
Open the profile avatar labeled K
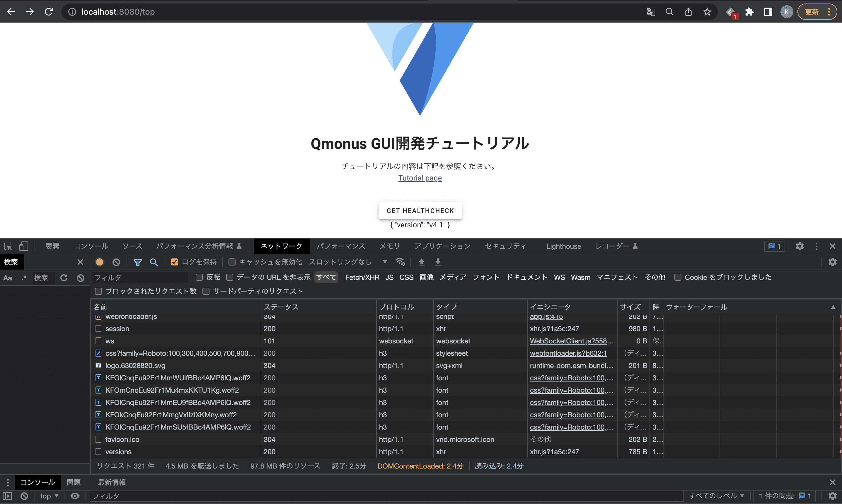tap(787, 12)
